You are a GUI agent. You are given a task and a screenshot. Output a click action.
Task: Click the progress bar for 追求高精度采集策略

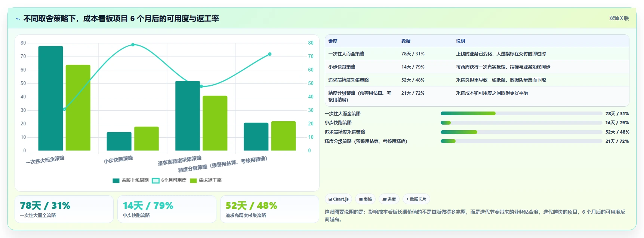point(521,132)
